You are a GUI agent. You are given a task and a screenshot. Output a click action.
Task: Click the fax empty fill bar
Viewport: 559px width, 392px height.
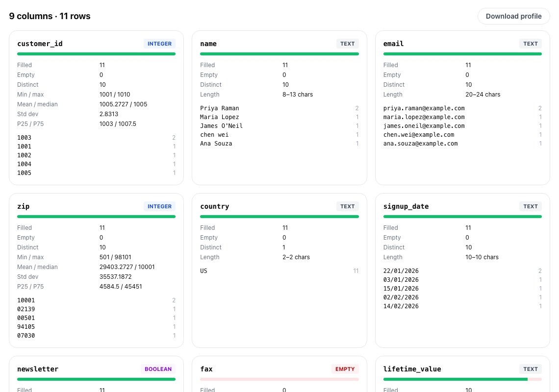point(279,379)
